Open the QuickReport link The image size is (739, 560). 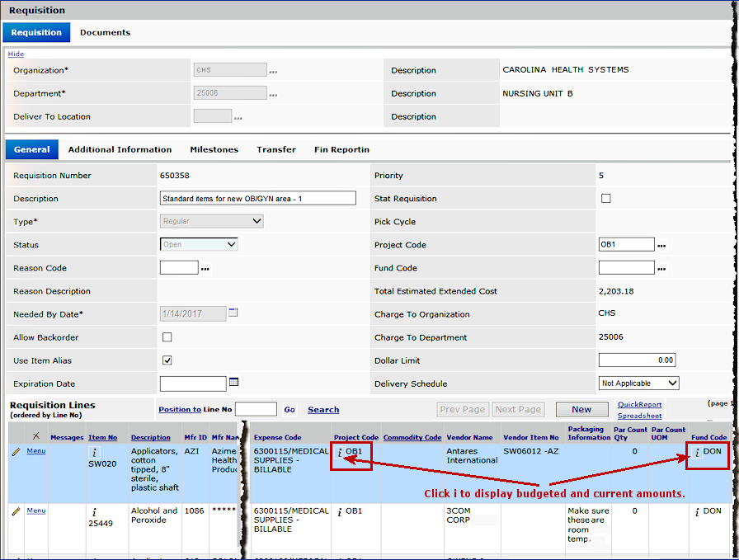pos(639,405)
